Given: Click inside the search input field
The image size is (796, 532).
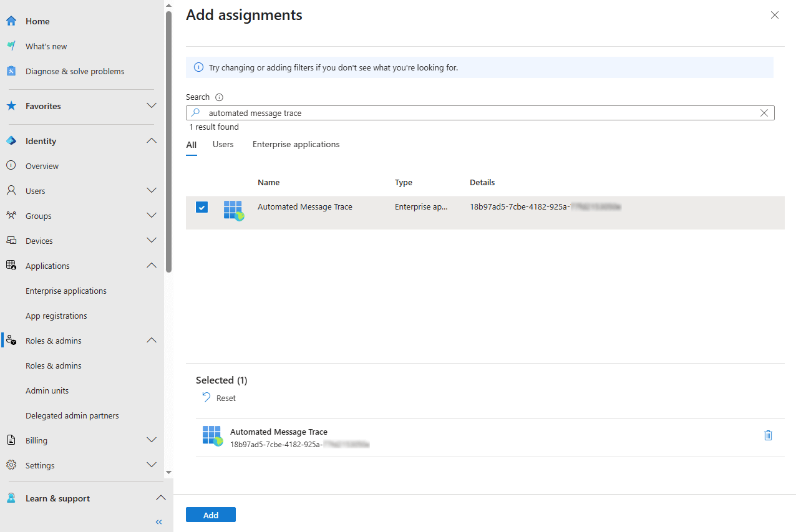Looking at the screenshot, I should pos(480,113).
